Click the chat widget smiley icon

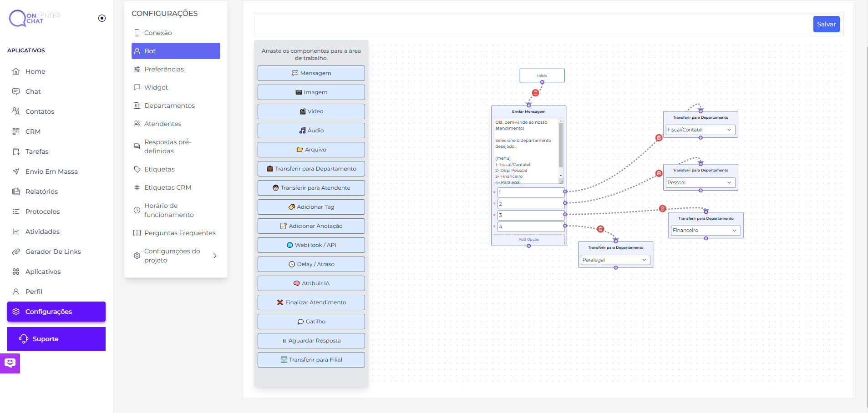[x=10, y=363]
